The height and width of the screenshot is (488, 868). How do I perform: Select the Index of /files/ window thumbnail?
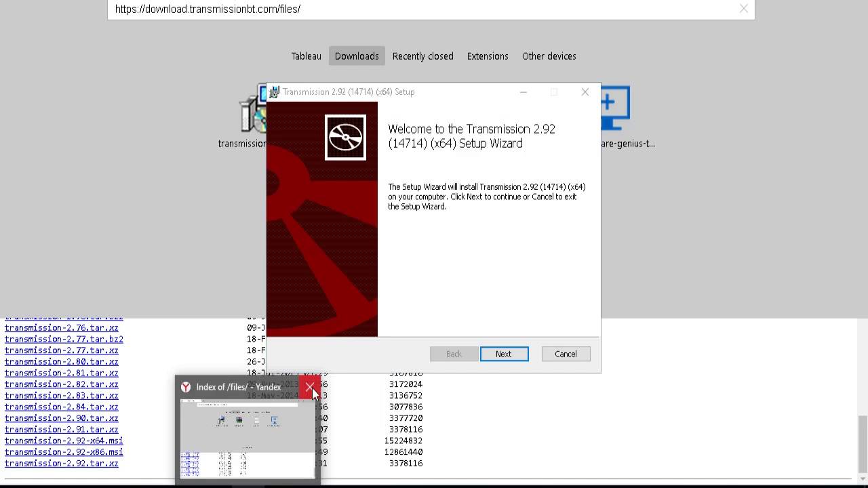coord(248,438)
